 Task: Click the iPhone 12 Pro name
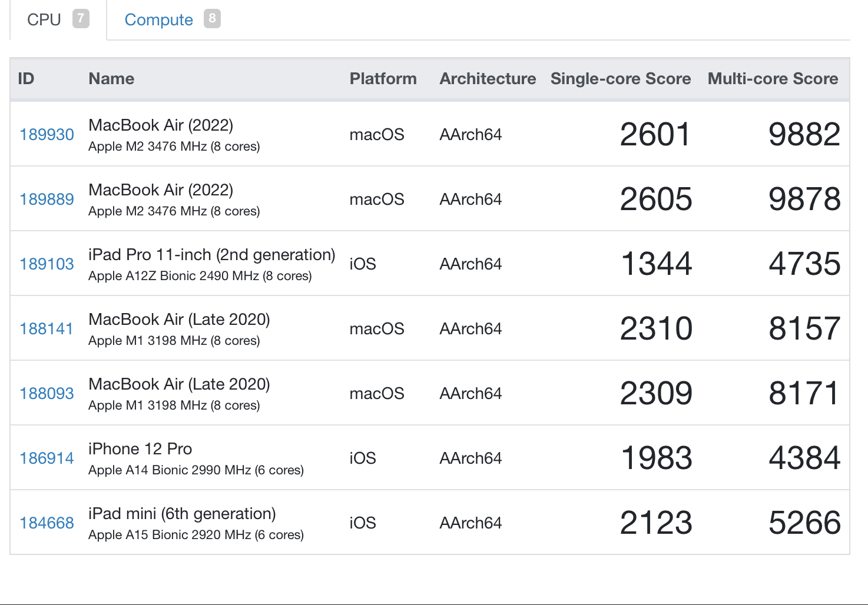pos(140,449)
